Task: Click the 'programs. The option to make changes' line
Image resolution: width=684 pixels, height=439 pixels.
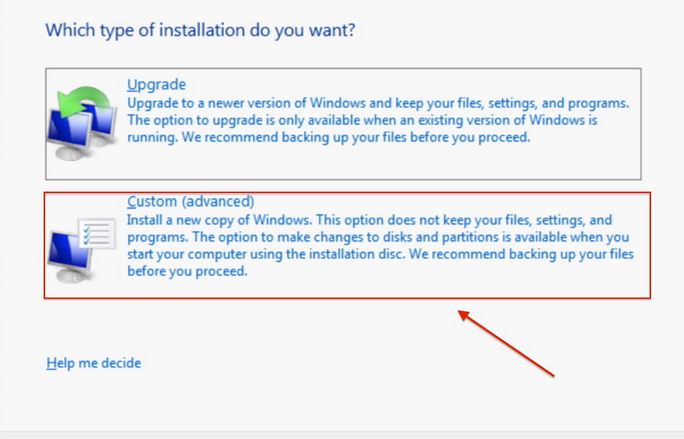Action: (x=378, y=237)
